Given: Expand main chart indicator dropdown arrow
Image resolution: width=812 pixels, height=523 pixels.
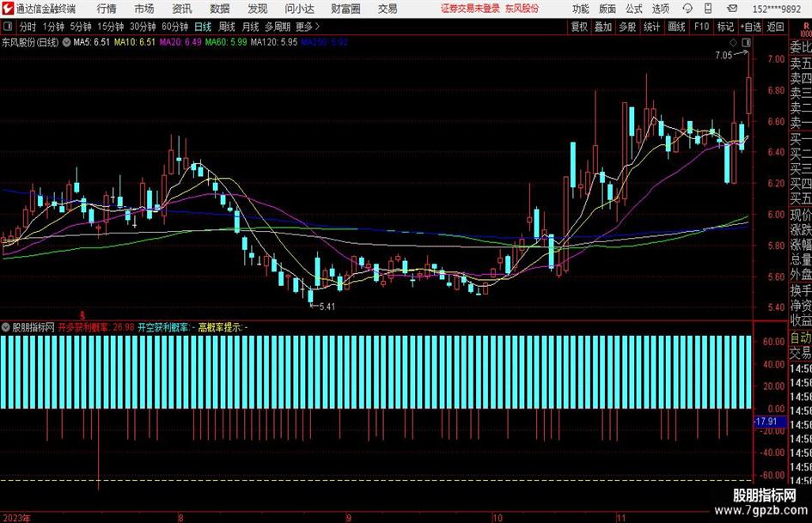Looking at the screenshot, I should point(67,42).
